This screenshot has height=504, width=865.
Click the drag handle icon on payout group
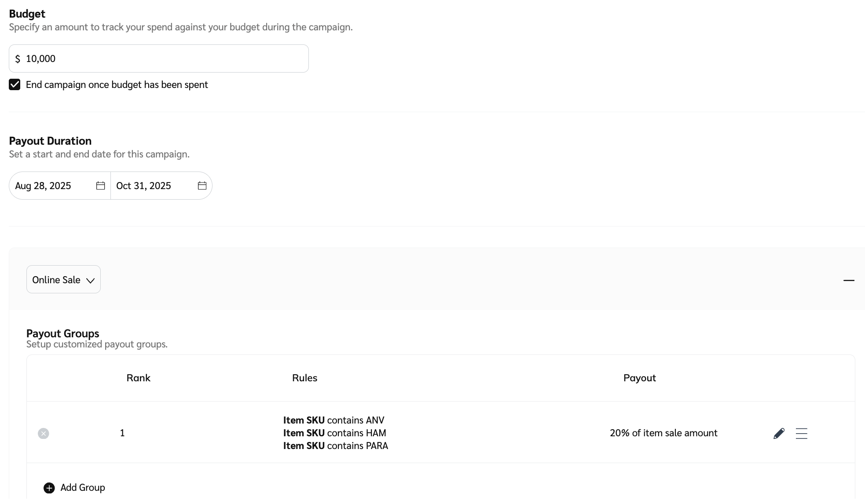(801, 433)
